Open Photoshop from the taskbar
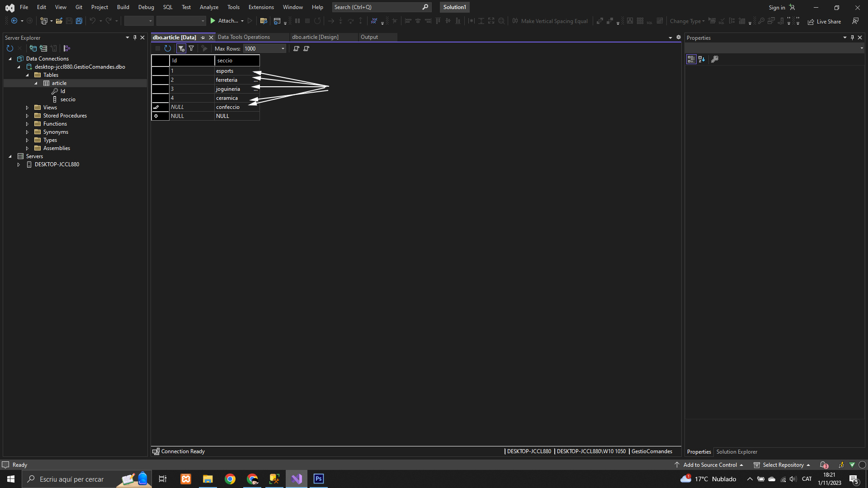 click(x=318, y=479)
